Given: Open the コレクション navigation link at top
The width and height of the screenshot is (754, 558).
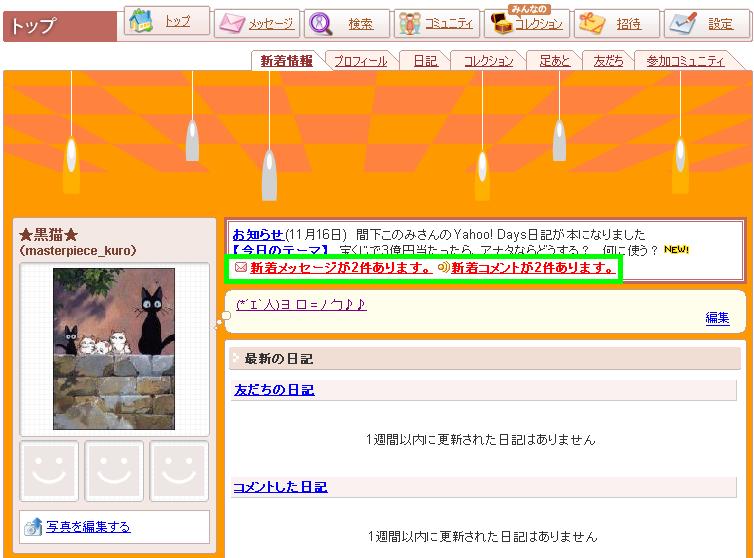Looking at the screenshot, I should coord(539,24).
